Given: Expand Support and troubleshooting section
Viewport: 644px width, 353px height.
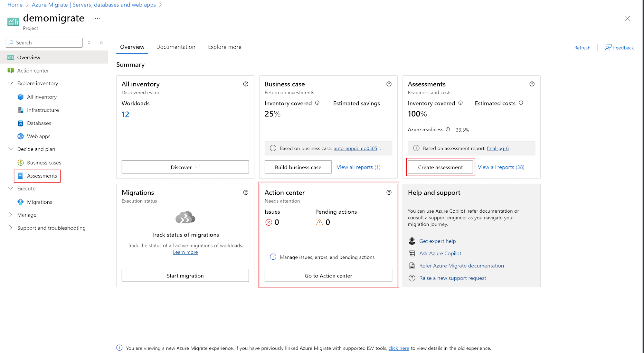Looking at the screenshot, I should coord(11,228).
